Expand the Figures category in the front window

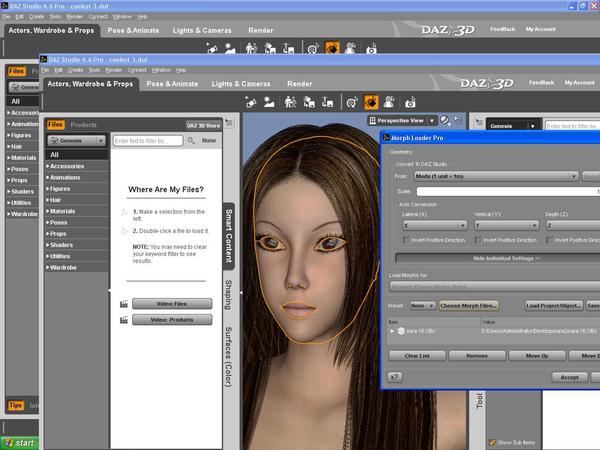[x=47, y=189]
